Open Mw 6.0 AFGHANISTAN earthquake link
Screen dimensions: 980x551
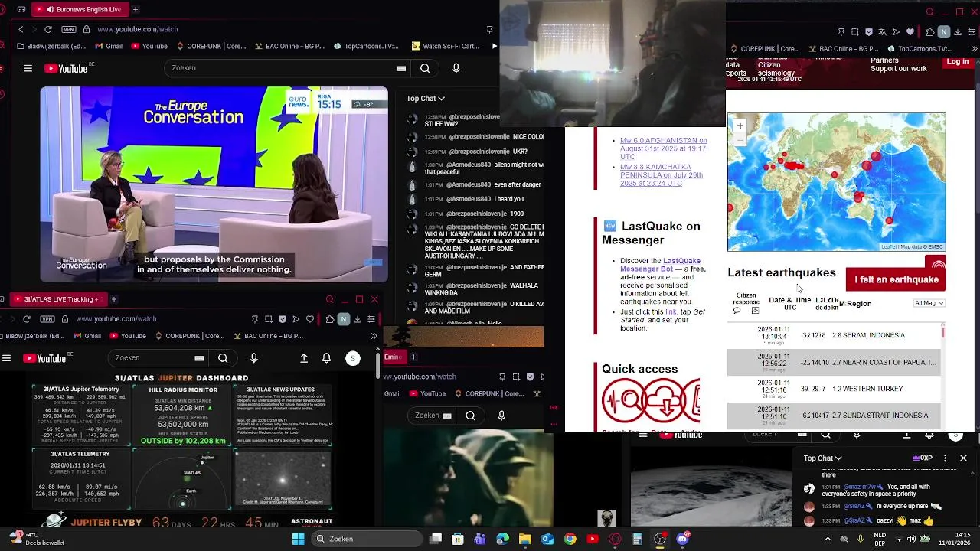coord(663,148)
